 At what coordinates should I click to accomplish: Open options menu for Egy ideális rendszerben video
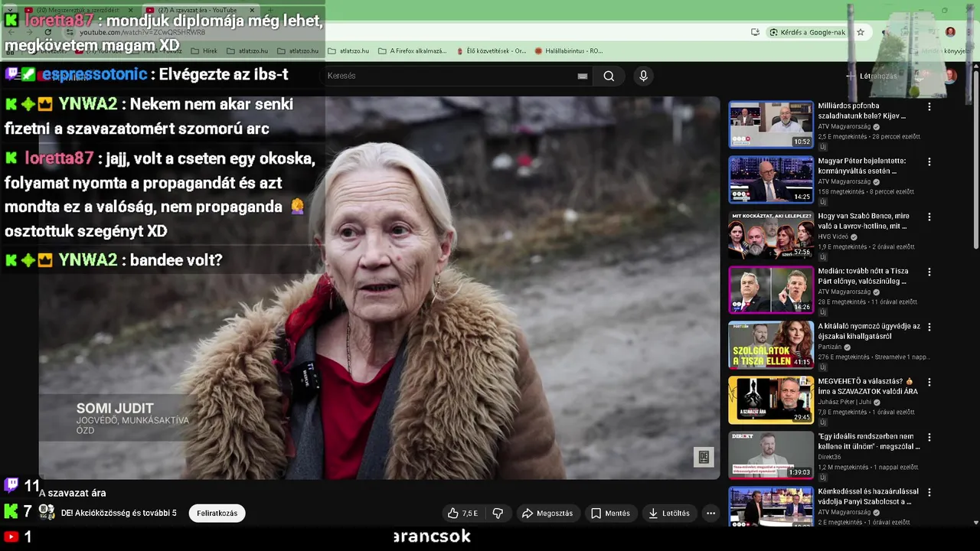click(x=929, y=438)
